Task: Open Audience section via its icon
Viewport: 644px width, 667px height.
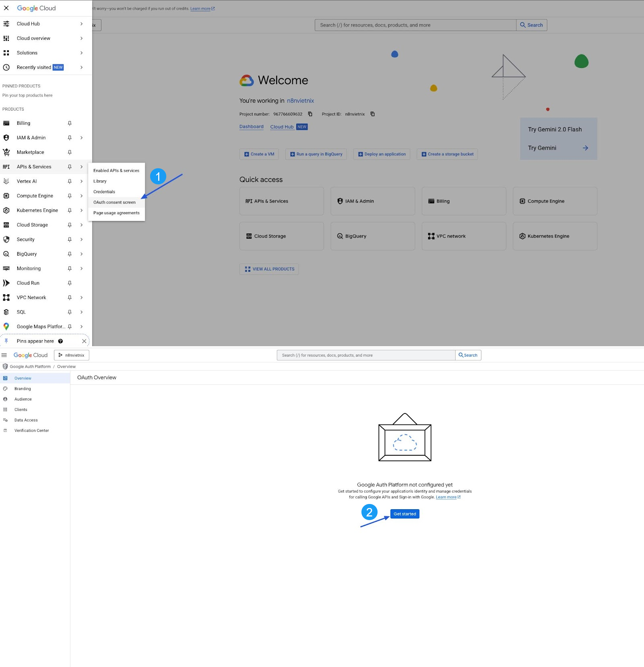Action: click(x=5, y=399)
